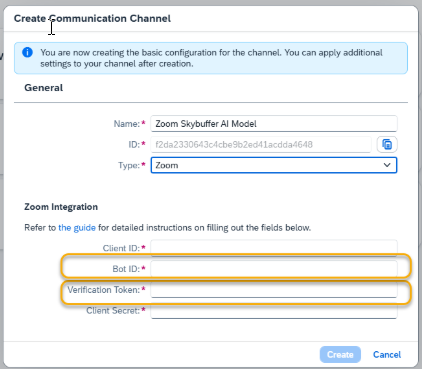
Task: Expand the Type dropdown arrow
Action: click(x=387, y=165)
